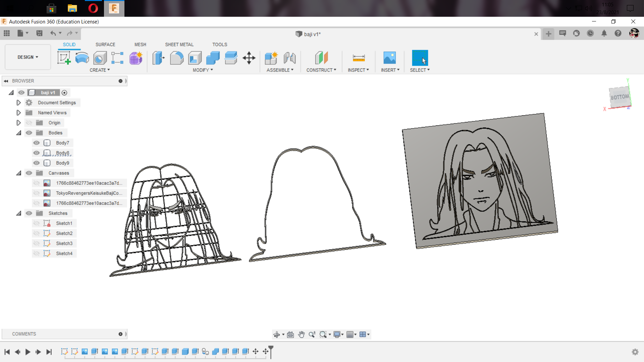Image resolution: width=644 pixels, height=362 pixels.
Task: Switch to the MESH tab
Action: point(140,45)
